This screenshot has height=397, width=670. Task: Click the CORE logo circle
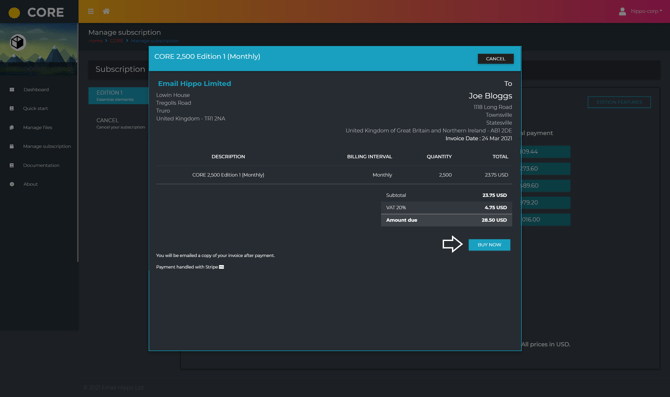click(14, 13)
